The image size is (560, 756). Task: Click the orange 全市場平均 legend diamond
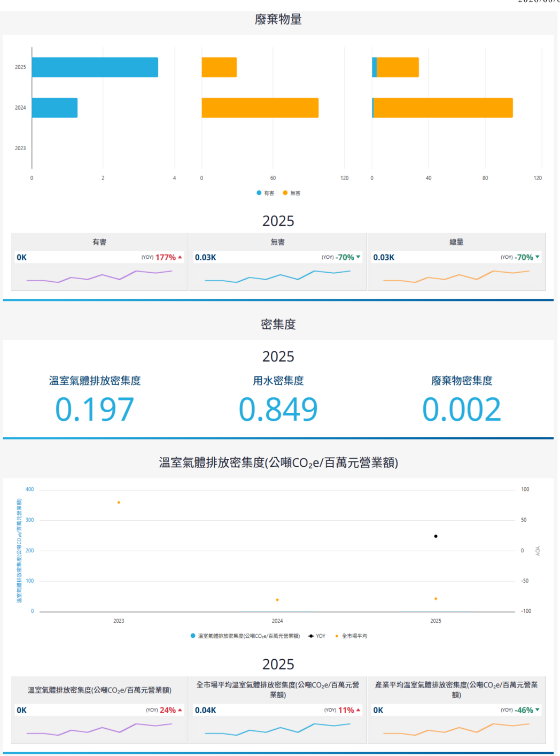[x=337, y=636]
